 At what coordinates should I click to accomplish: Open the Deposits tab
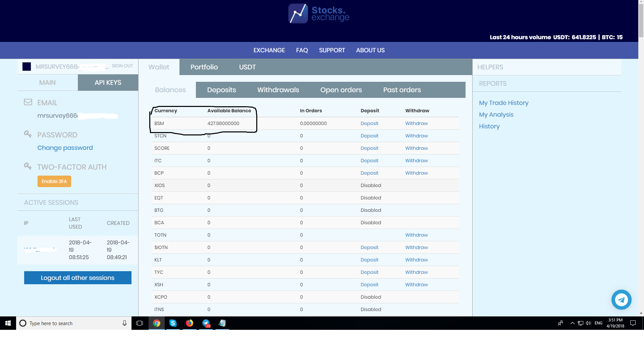[221, 90]
